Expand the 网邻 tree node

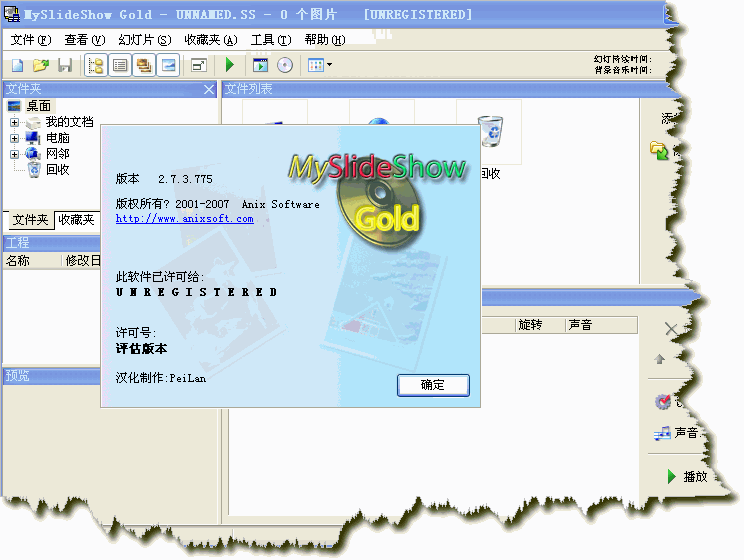point(14,154)
